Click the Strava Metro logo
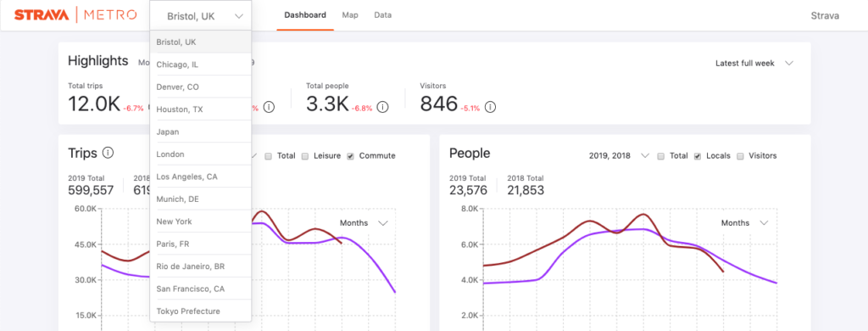Screen dimensions: 868x331 pos(75,15)
